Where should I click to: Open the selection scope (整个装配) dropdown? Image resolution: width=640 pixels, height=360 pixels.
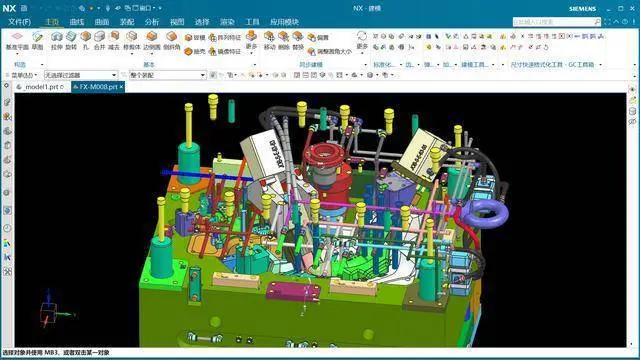167,75
